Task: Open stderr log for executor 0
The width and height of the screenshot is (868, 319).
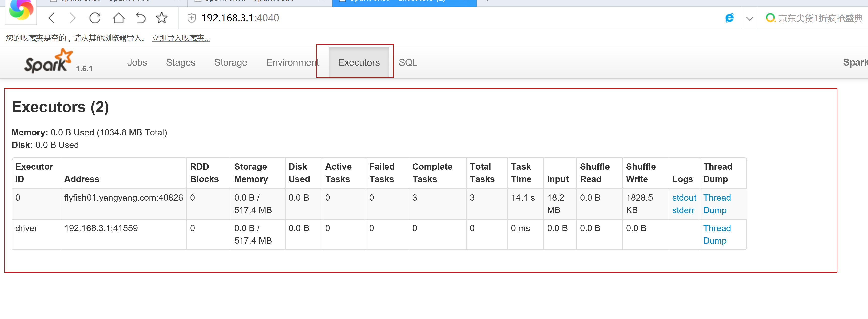Action: [x=683, y=210]
